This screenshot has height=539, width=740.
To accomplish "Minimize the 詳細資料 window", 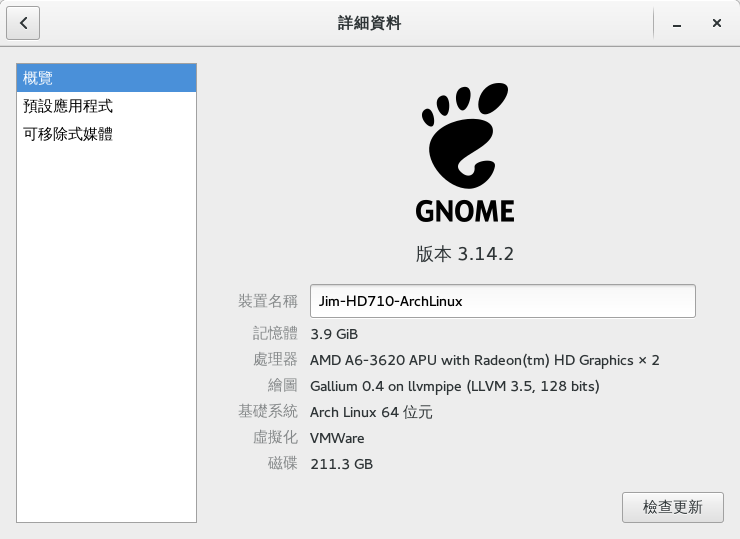I will point(677,23).
